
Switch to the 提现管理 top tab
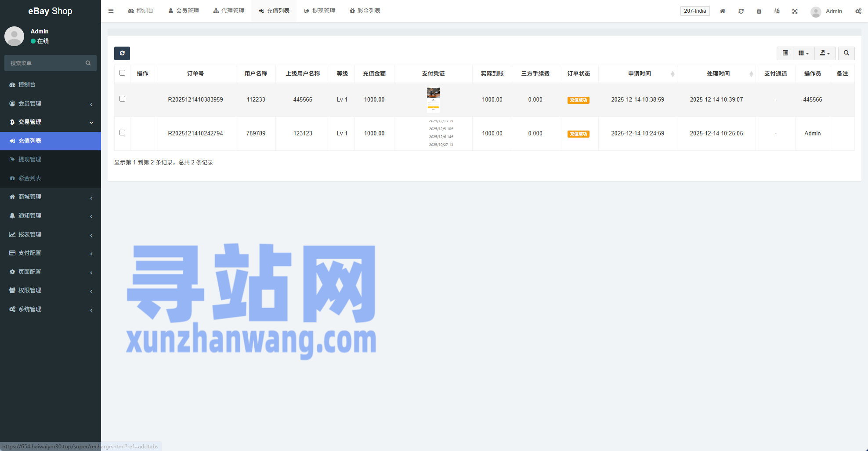[x=319, y=11]
